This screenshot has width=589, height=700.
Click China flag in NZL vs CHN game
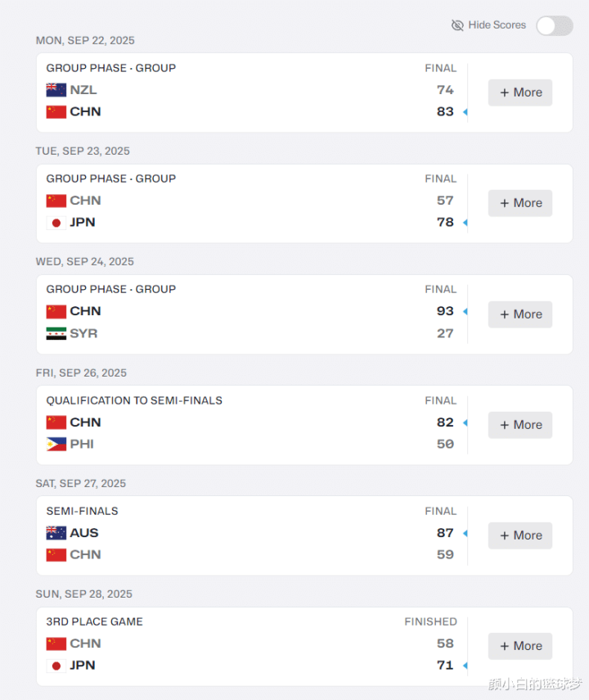[56, 112]
